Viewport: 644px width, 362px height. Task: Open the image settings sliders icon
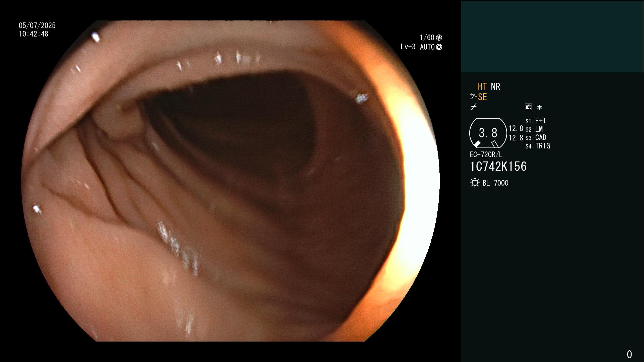[528, 107]
